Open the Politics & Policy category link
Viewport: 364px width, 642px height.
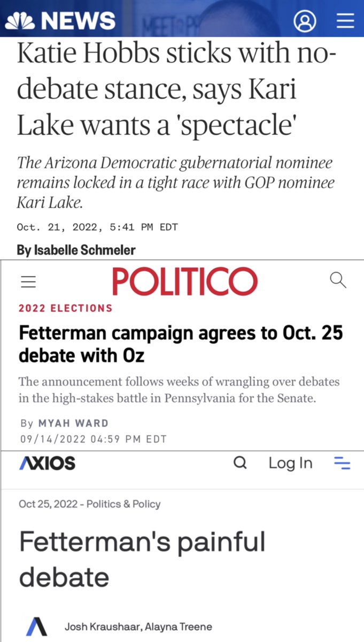(123, 504)
